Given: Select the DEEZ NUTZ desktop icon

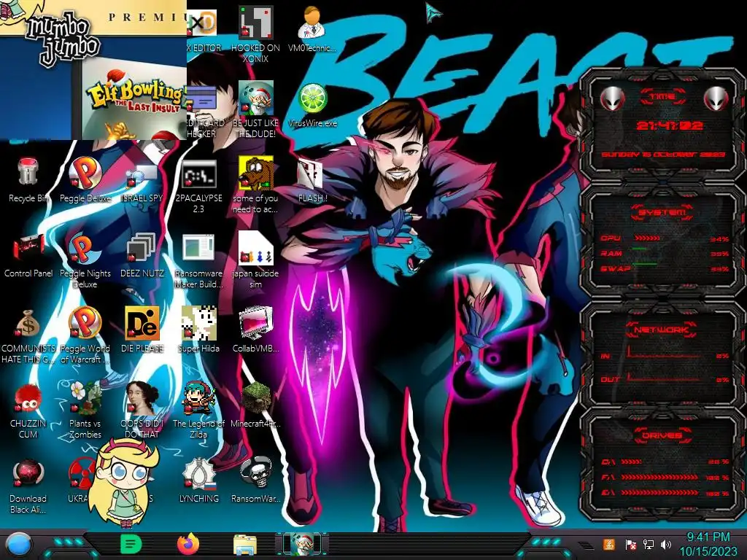Looking at the screenshot, I should (142, 255).
